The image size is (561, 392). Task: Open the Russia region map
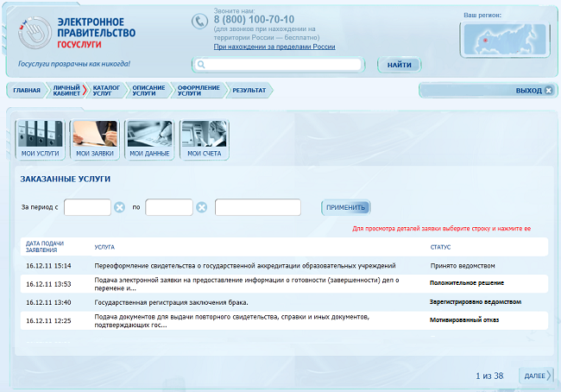click(505, 40)
